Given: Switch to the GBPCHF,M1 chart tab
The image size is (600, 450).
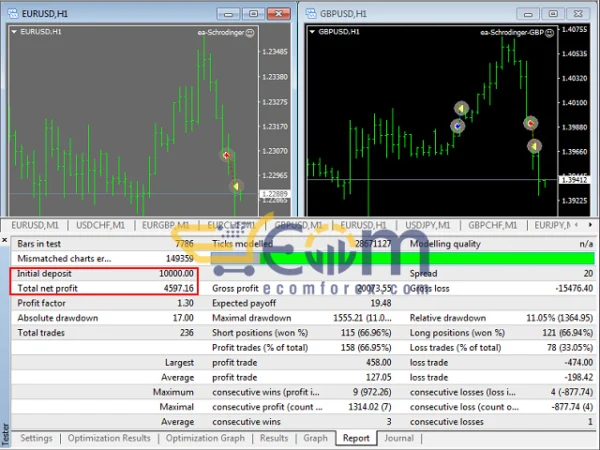Looking at the screenshot, I should point(492,225).
